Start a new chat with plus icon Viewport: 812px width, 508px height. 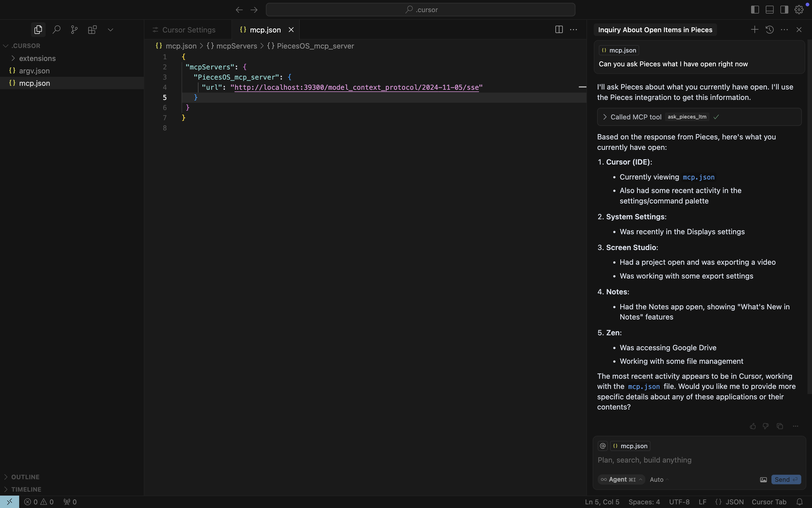(754, 30)
